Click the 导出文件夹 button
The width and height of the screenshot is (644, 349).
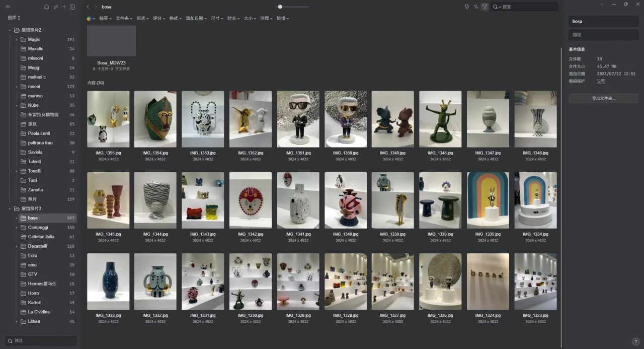pyautogui.click(x=603, y=99)
